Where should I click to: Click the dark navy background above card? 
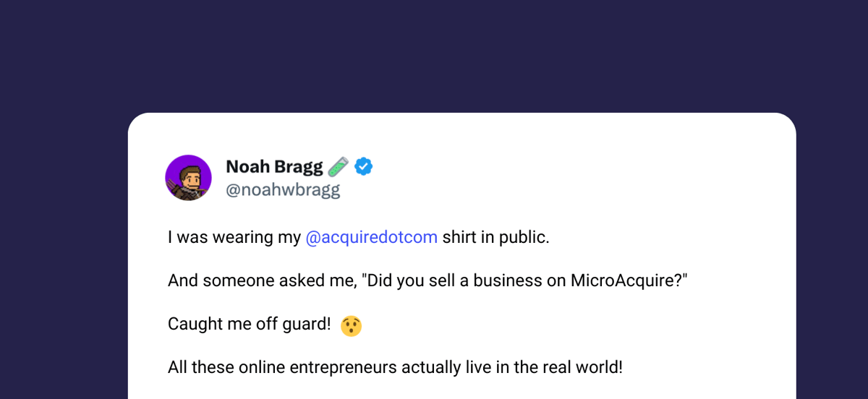(x=434, y=54)
